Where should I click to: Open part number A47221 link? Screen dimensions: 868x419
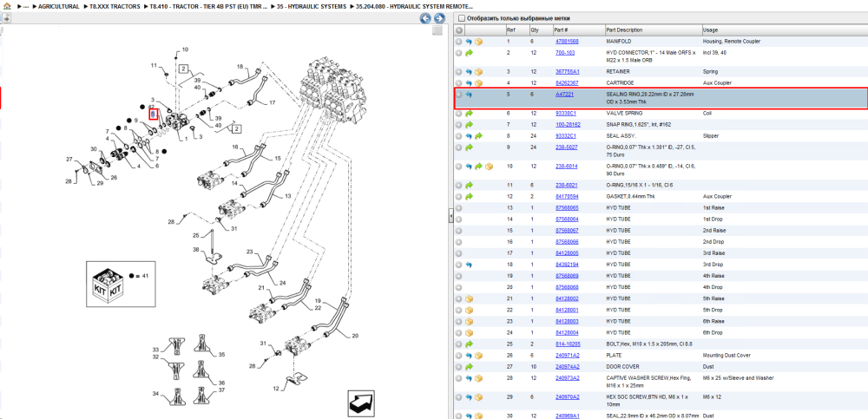(564, 95)
